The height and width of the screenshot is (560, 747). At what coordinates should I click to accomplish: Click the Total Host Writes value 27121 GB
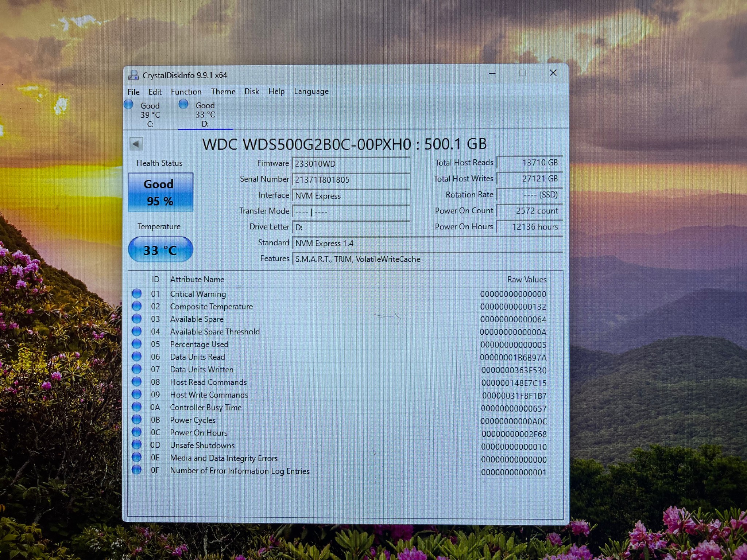click(x=530, y=179)
